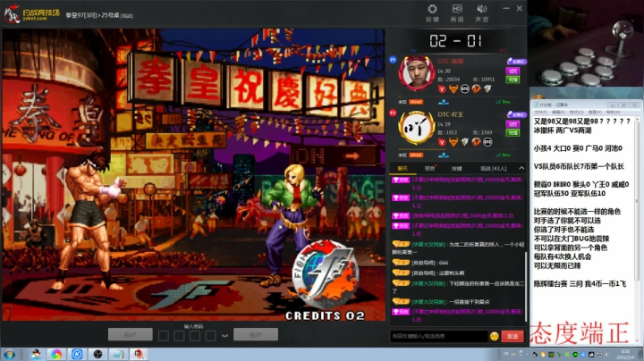Click the webcam arcade-stick video thumbnail
The width and height of the screenshot is (644, 361).
[586, 43]
